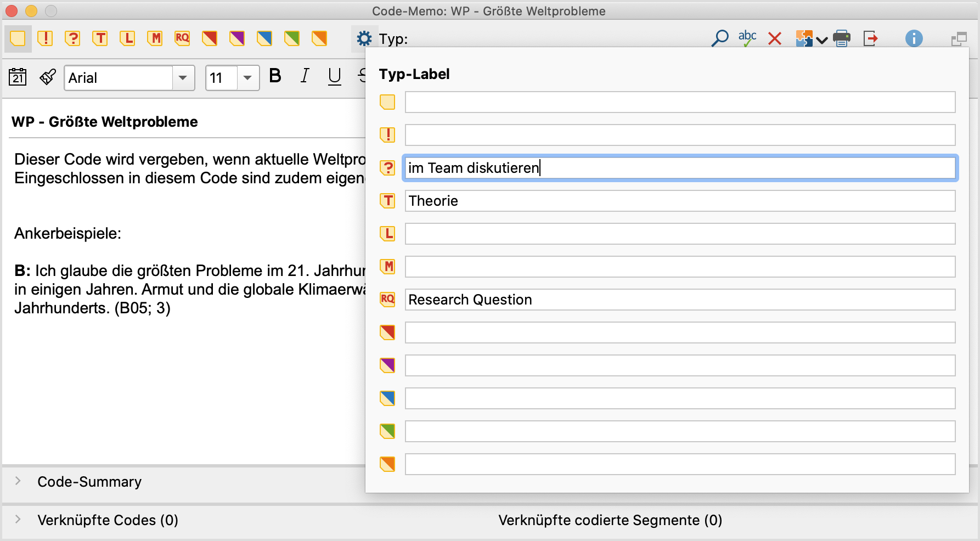Image resolution: width=980 pixels, height=541 pixels.
Task: Click the memo title 'WP - Größte Weltprobleme'
Action: pos(105,122)
